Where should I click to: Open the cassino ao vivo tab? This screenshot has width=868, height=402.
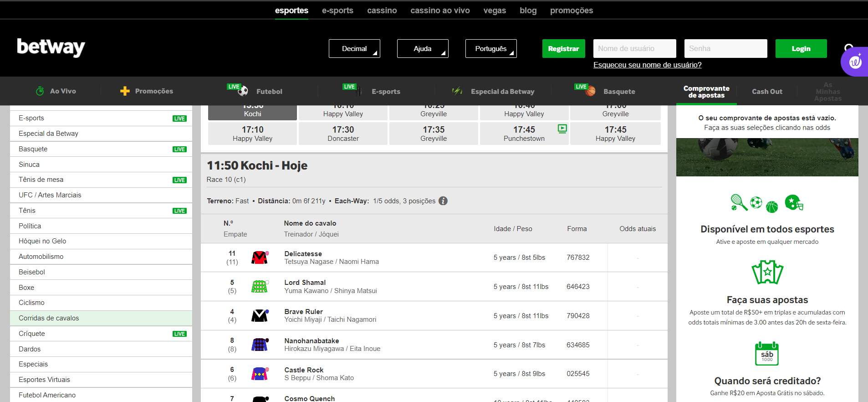tap(440, 10)
